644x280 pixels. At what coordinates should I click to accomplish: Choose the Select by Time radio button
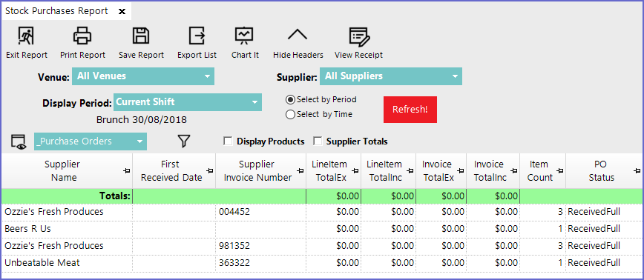(x=290, y=115)
